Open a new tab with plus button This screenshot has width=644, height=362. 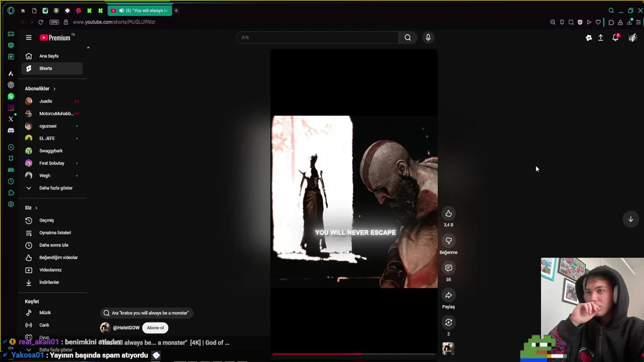[176, 11]
